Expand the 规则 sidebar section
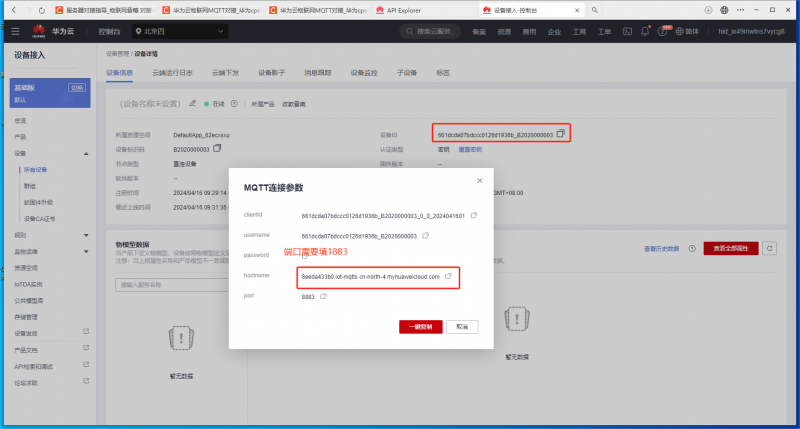800x429 pixels. click(84, 235)
